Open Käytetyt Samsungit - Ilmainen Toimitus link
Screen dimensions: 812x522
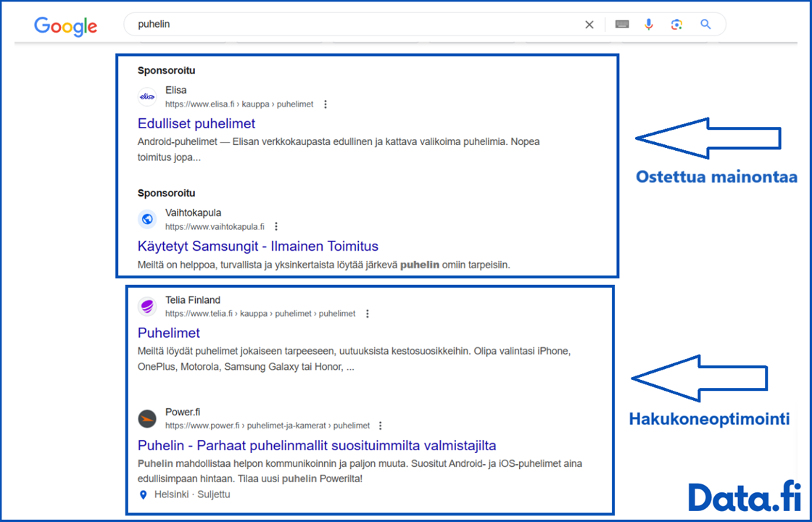coord(258,246)
